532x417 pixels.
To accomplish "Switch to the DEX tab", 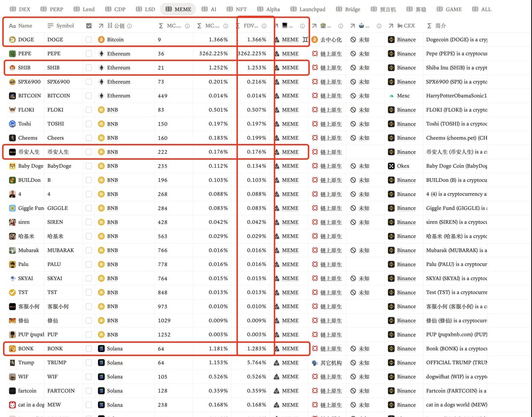I will (20, 9).
